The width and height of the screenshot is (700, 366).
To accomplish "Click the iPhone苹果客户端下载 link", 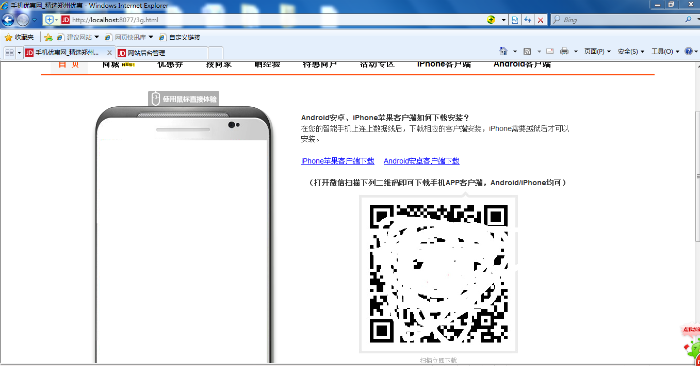I will click(338, 161).
